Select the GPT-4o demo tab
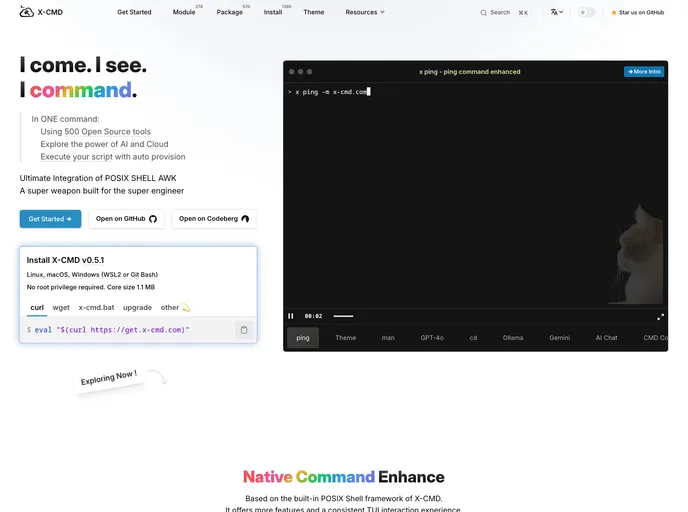The width and height of the screenshot is (688, 512). tap(432, 338)
